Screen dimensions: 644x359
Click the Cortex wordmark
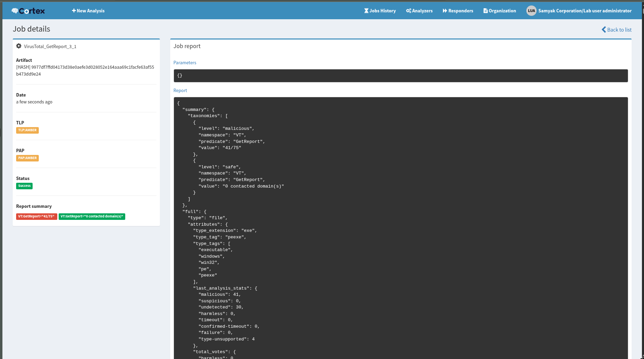click(32, 11)
